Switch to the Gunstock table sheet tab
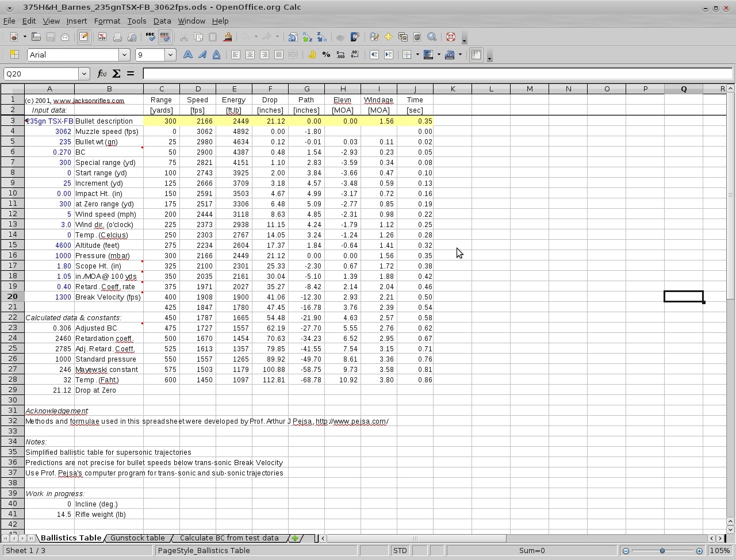Image resolution: width=736 pixels, height=560 pixels. 138,538
